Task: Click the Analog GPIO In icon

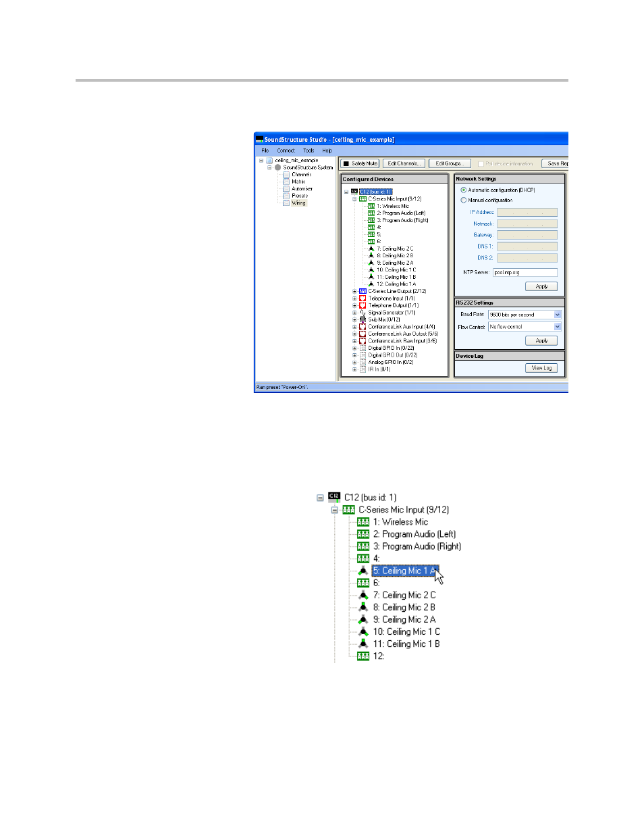Action: click(x=363, y=362)
